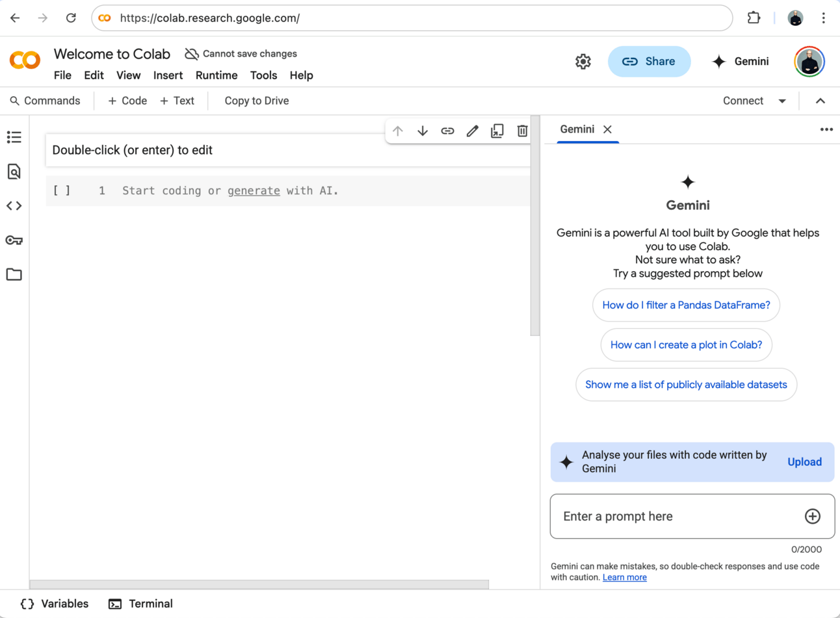Go forward in browser
The image size is (840, 618).
pyautogui.click(x=43, y=18)
